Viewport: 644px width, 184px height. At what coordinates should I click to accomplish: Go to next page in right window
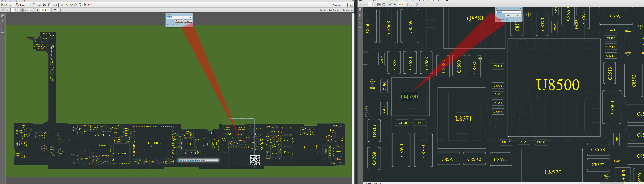pyautogui.click(x=365, y=5)
